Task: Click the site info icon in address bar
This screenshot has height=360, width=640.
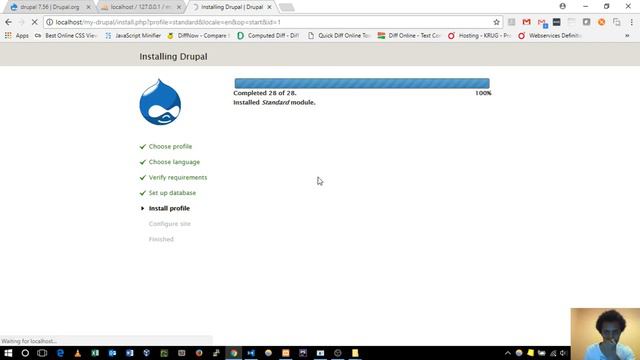Action: (x=49, y=22)
